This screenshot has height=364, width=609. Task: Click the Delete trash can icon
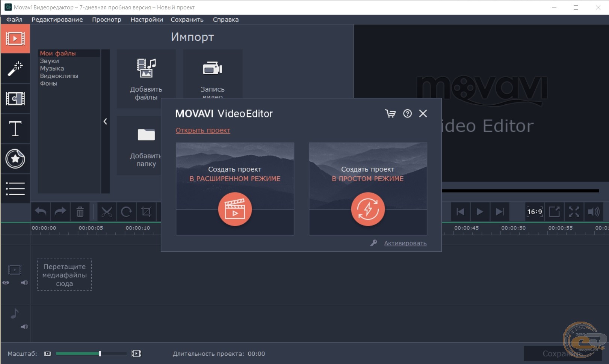click(x=80, y=212)
